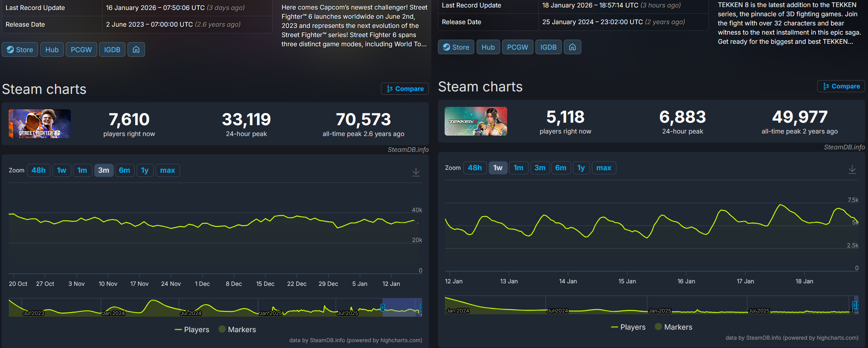Click the 6,883 24-hour peak figure
The height and width of the screenshot is (348, 868).
(683, 117)
